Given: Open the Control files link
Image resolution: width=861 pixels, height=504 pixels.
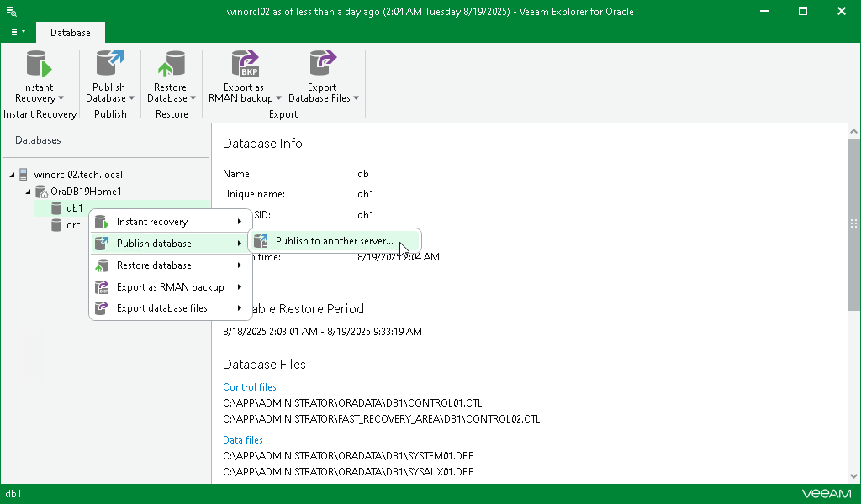Looking at the screenshot, I should click(250, 387).
